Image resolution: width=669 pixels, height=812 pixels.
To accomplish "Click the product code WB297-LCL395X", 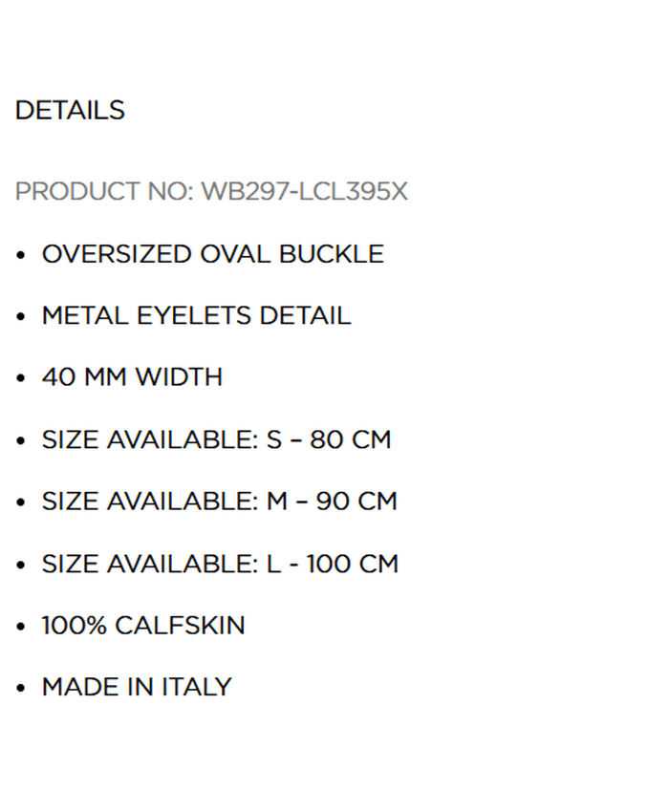I will 304,192.
